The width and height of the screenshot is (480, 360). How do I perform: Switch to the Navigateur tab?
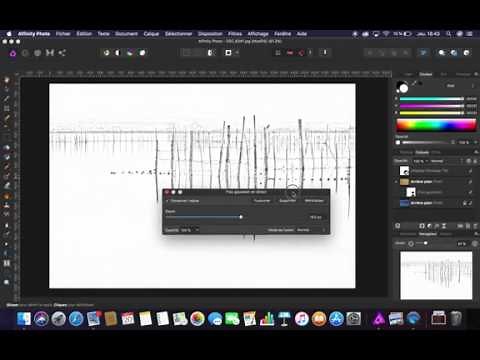click(428, 234)
